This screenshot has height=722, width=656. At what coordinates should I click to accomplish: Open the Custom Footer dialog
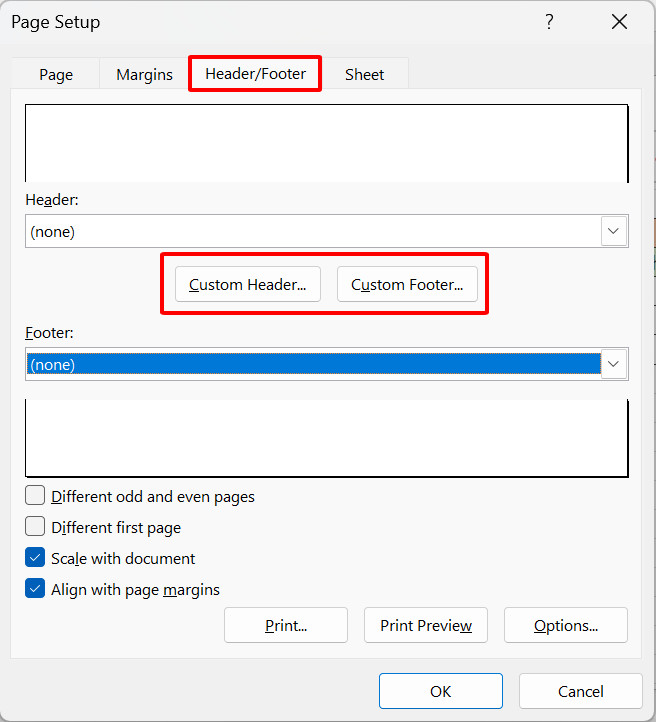point(407,285)
